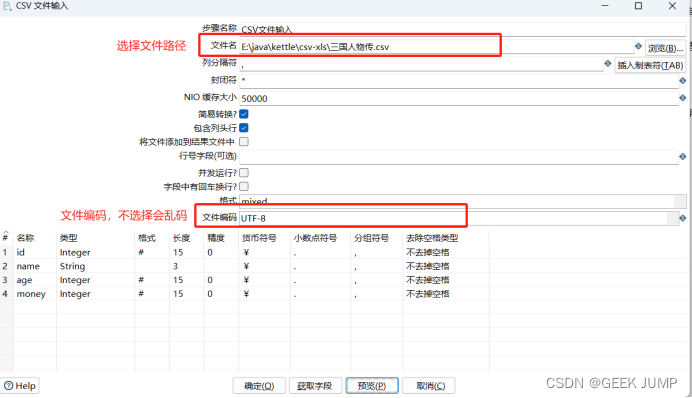
Task: Click row number 2 header cell
Action: coord(6,266)
